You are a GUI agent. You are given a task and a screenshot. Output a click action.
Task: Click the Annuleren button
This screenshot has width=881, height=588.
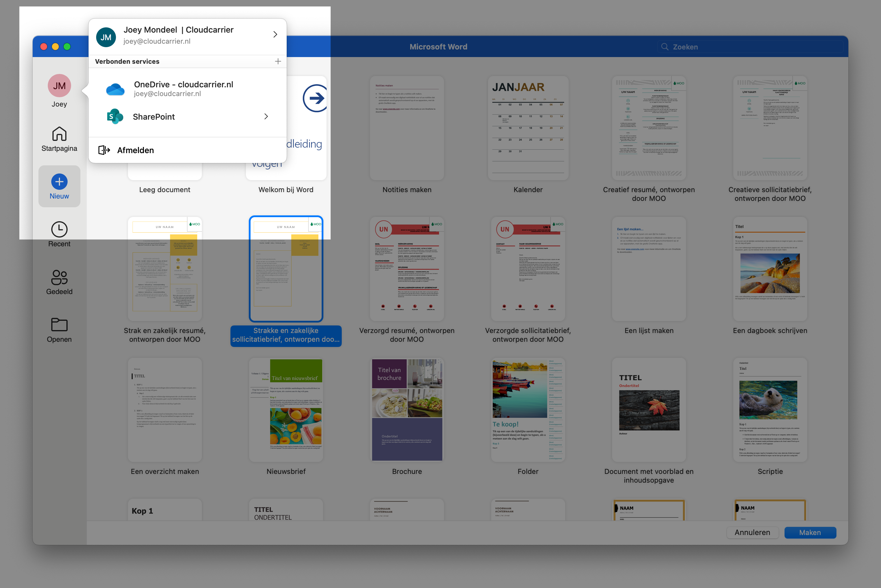tap(752, 532)
